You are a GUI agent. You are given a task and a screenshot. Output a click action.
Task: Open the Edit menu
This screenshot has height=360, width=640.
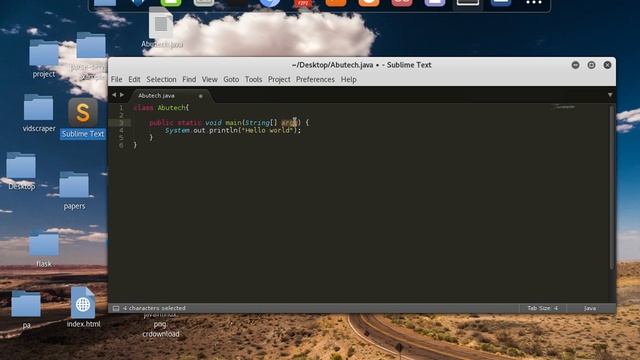click(x=134, y=79)
